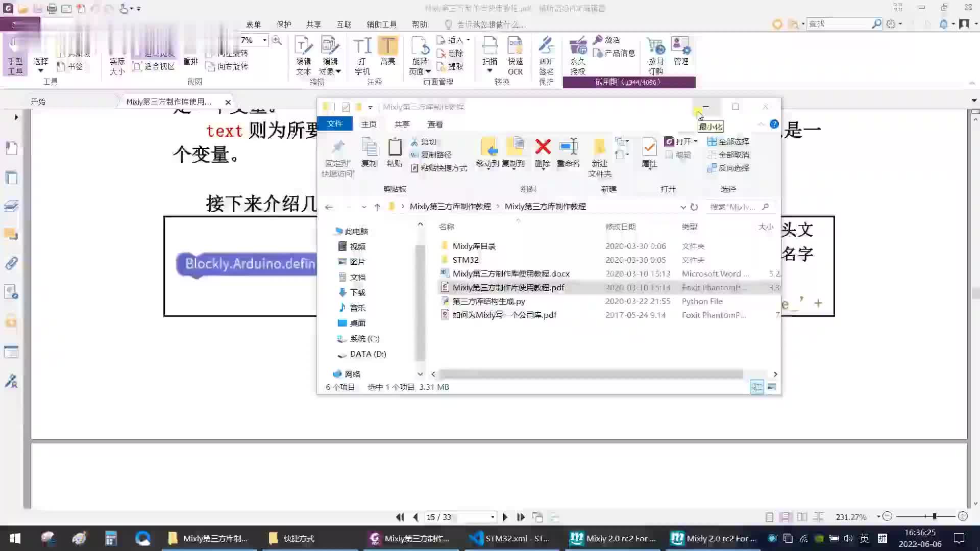Switch to the Start (开始) document tab
Viewport: 980px width, 551px height.
38,102
